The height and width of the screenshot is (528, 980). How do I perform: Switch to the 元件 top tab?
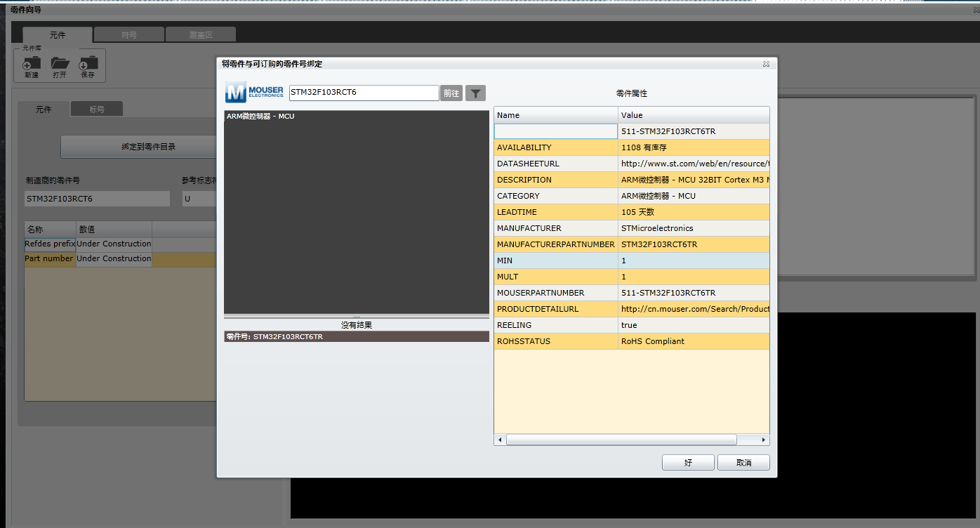[x=58, y=34]
